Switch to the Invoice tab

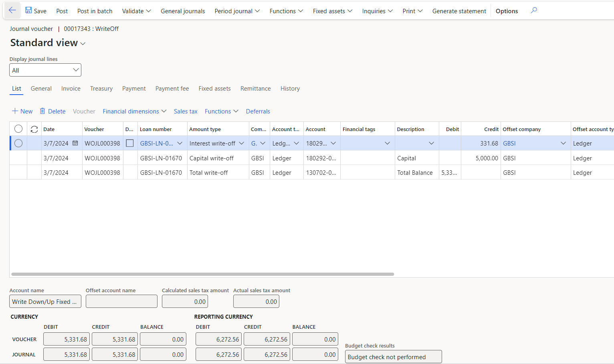(x=71, y=89)
